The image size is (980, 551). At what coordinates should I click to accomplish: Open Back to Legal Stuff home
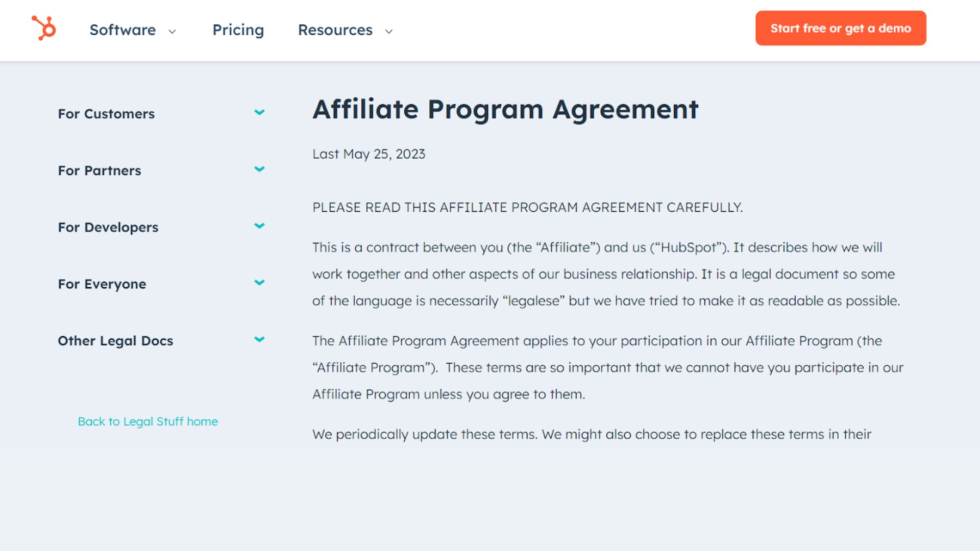point(148,421)
